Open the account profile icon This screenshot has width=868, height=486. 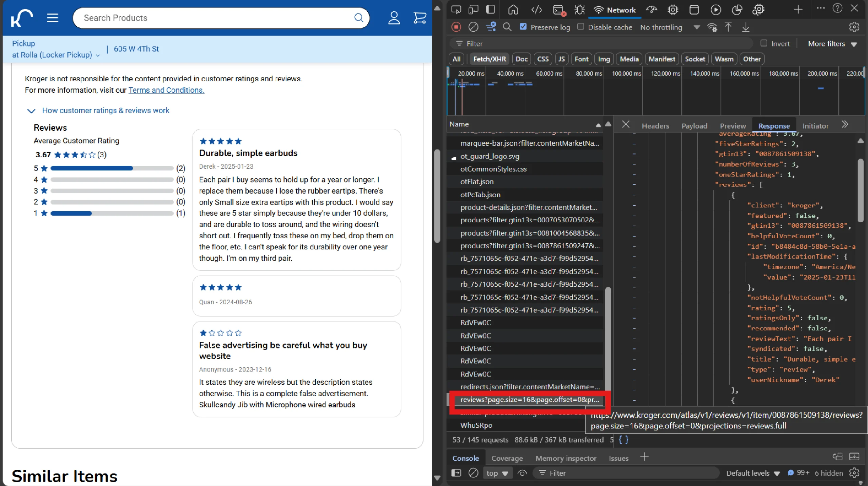pyautogui.click(x=394, y=18)
